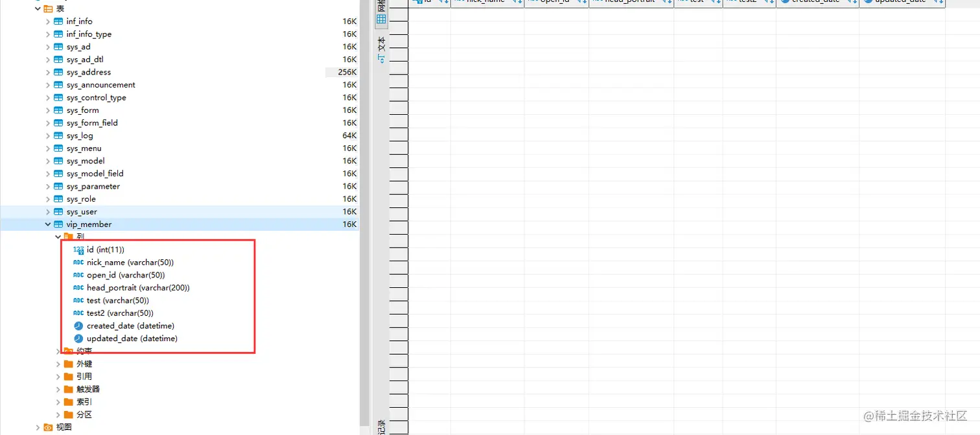Click the ABC icon beside nick_name

[78, 263]
